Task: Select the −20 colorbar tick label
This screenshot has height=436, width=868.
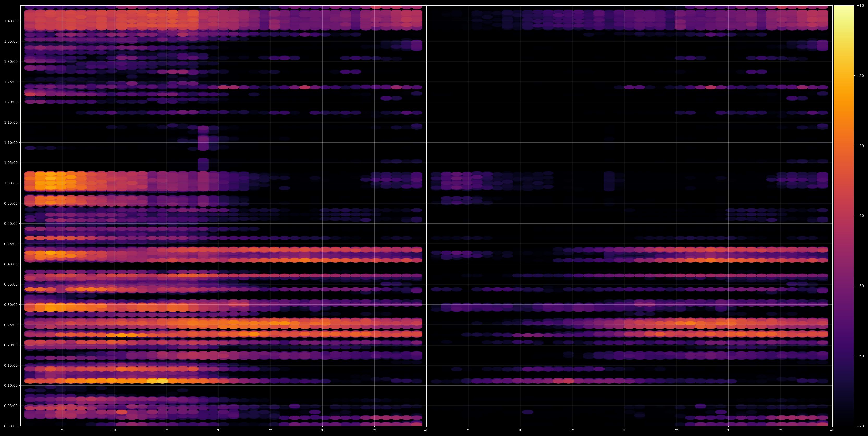Action: [860, 76]
